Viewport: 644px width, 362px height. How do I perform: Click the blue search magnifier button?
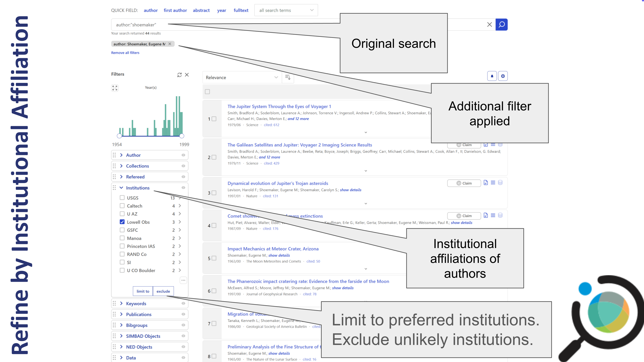pyautogui.click(x=501, y=24)
